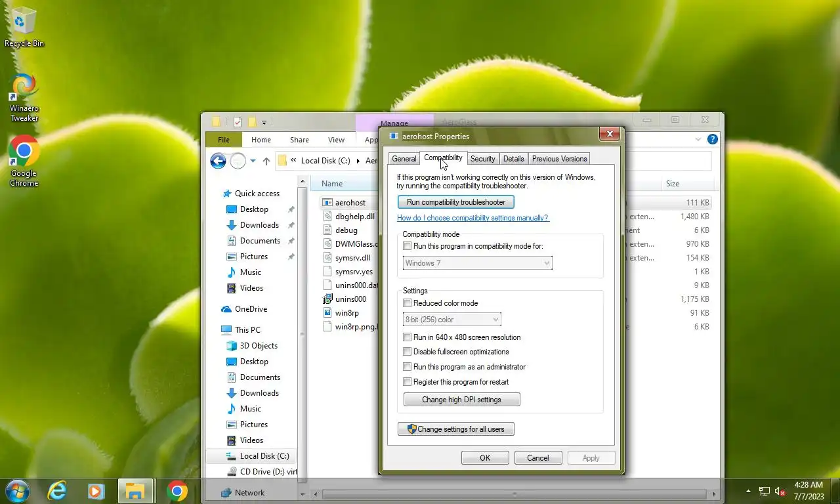
Task: Select File Explorer taskbar button
Action: click(x=135, y=491)
